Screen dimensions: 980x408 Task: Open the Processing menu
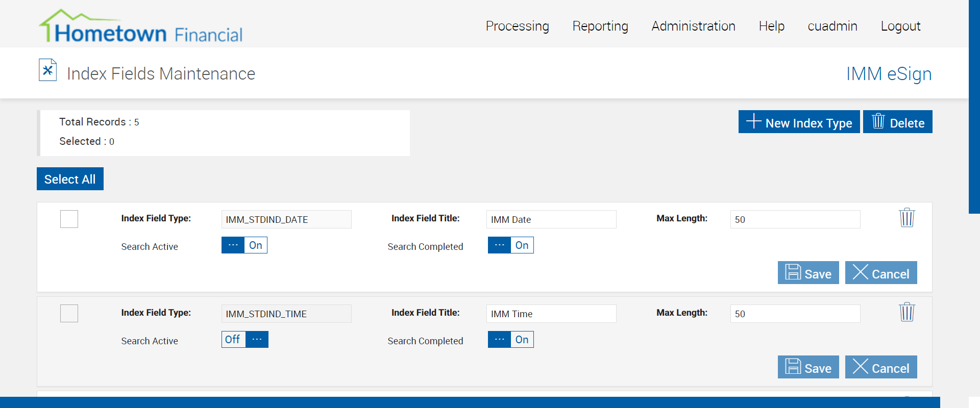click(x=517, y=26)
